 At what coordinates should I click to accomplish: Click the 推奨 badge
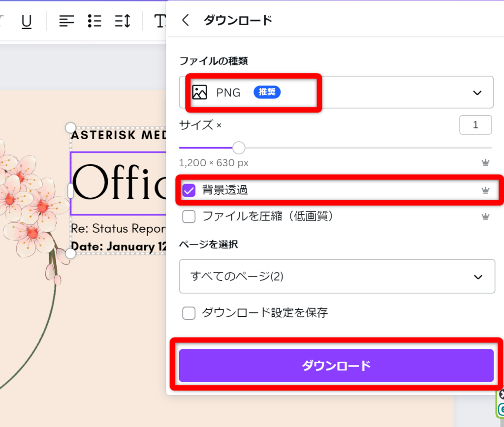[267, 92]
